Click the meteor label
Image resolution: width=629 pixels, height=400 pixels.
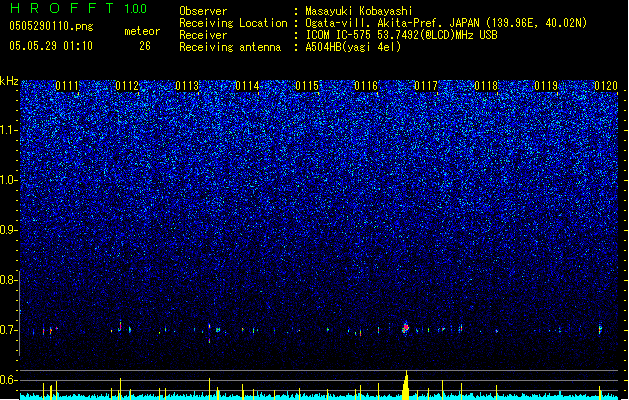[142, 31]
